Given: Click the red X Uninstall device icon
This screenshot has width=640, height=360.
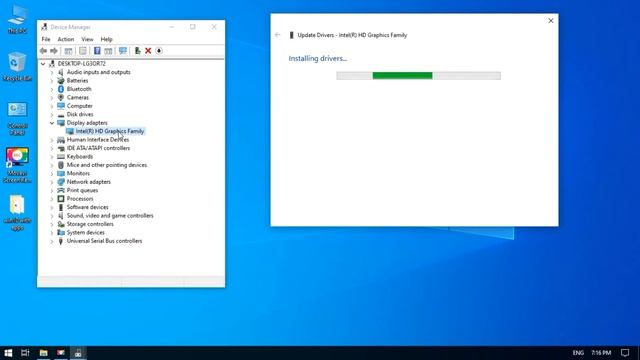Looking at the screenshot, I should (148, 51).
